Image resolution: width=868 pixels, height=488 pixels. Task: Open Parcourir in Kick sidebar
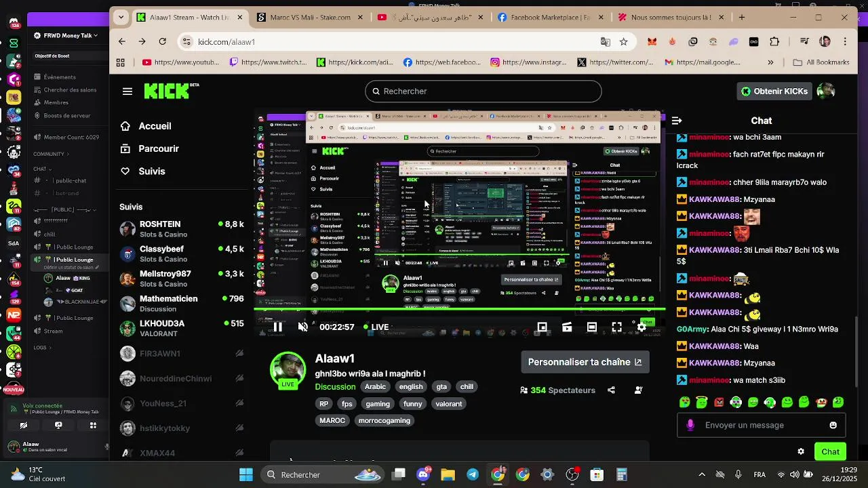[150, 148]
